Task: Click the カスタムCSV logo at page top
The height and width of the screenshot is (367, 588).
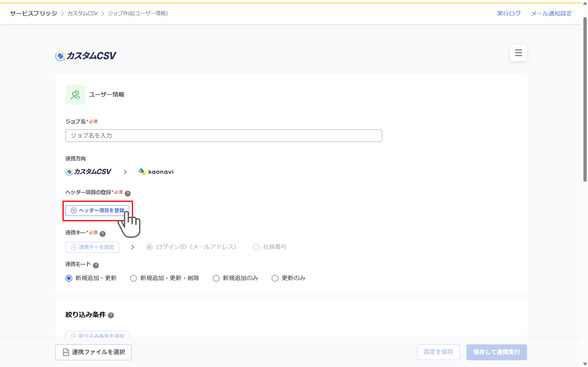Action: (x=86, y=56)
